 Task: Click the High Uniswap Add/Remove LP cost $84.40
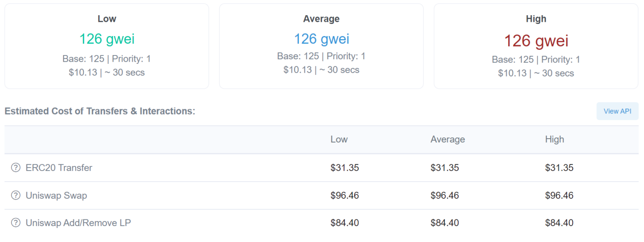pos(559,223)
